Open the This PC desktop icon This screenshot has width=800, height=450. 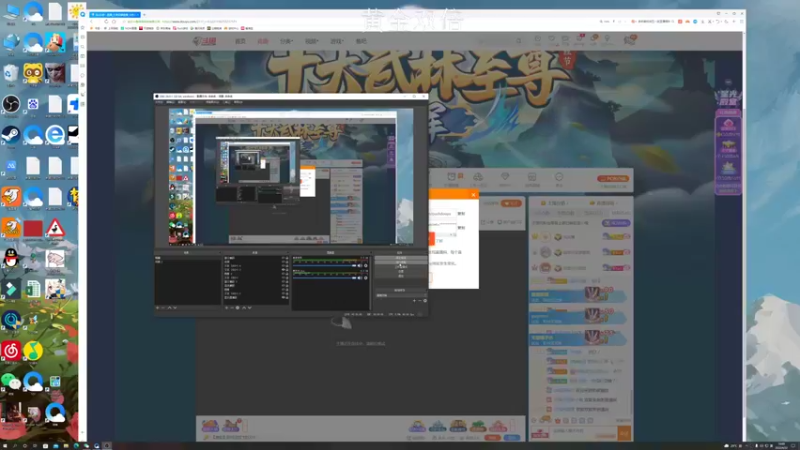11,12
